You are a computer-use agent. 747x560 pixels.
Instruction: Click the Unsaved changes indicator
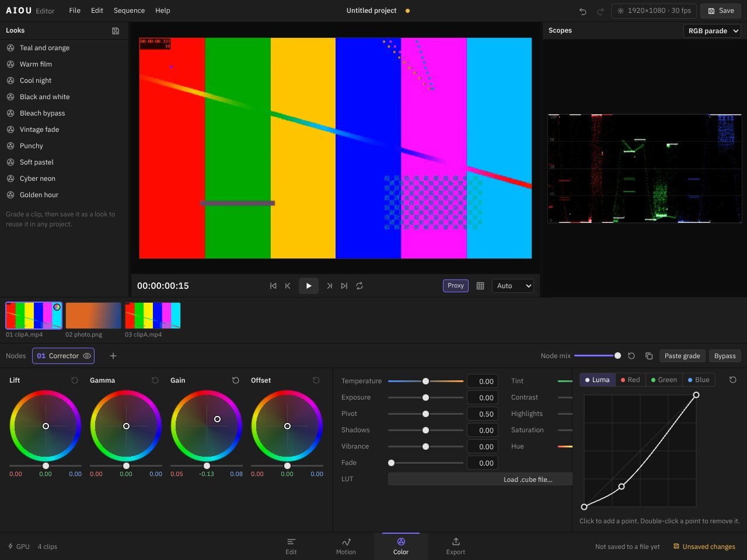click(x=704, y=547)
